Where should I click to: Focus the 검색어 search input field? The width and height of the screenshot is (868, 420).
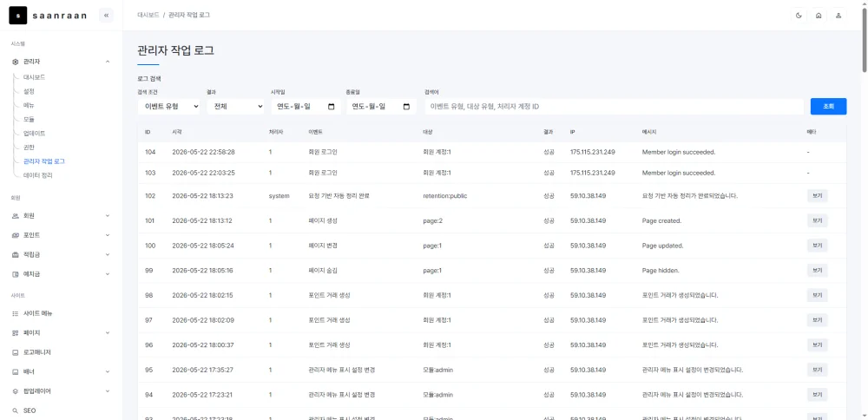click(614, 107)
